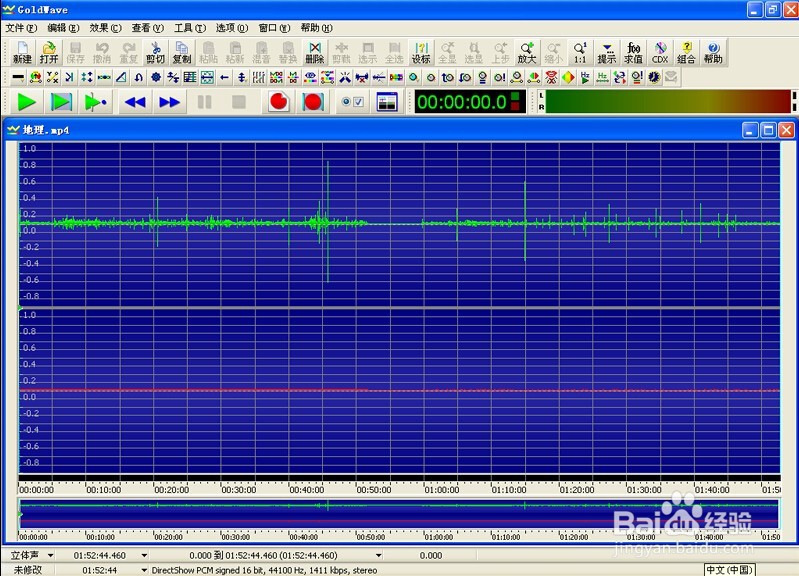
Task: Click the green left channel waveform
Action: pyautogui.click(x=399, y=224)
